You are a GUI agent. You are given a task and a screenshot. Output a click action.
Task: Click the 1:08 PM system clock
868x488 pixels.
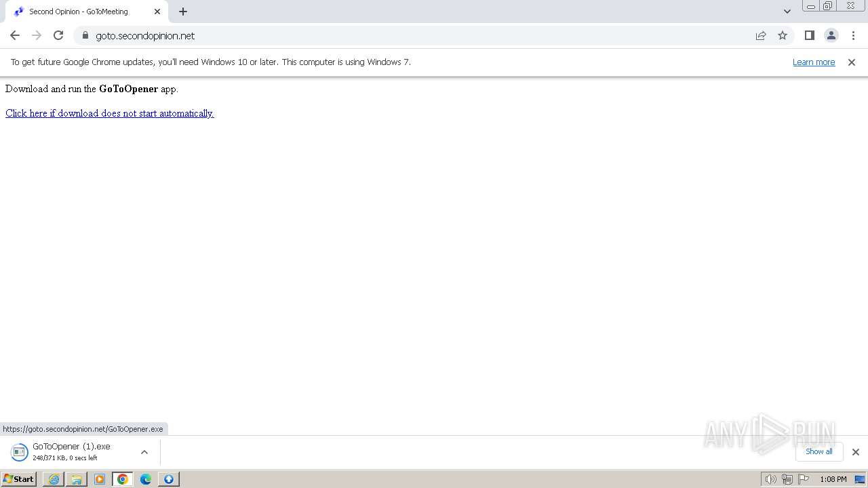click(x=833, y=479)
